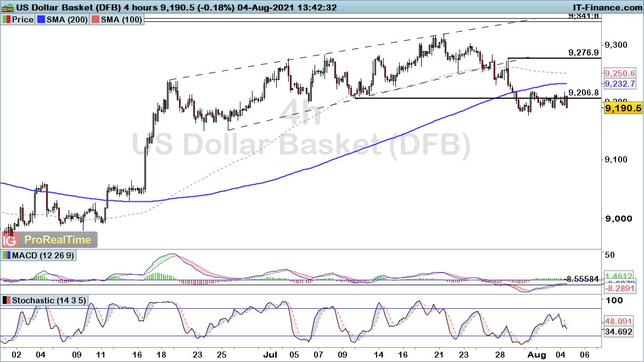Click the red -8.2891 MACD signal value
This screenshot has height=362, width=644.
point(620,289)
